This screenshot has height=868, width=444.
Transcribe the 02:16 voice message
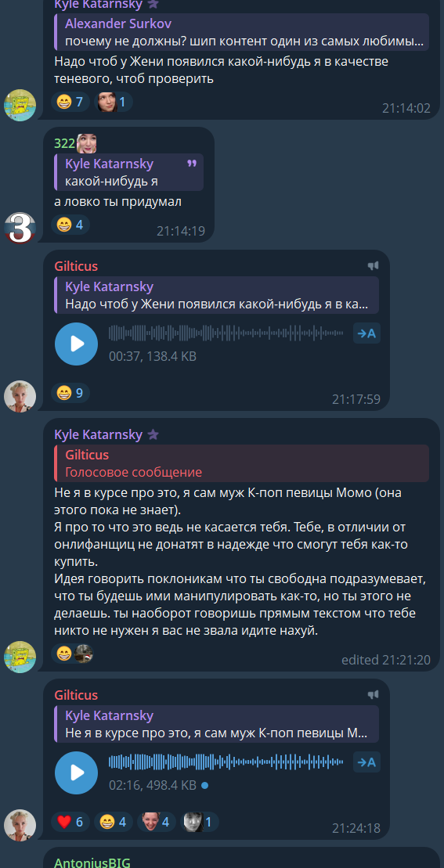click(x=366, y=762)
